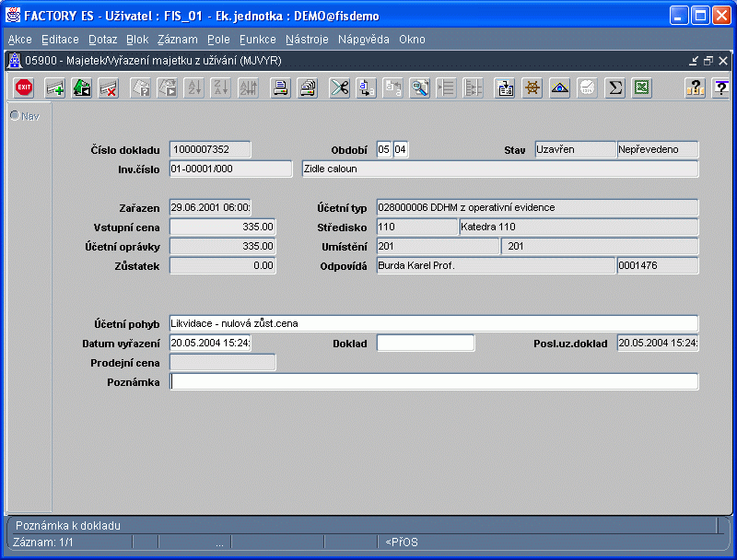The height and width of the screenshot is (560, 737).
Task: Click sort ascending A-Z icon
Action: [194, 87]
